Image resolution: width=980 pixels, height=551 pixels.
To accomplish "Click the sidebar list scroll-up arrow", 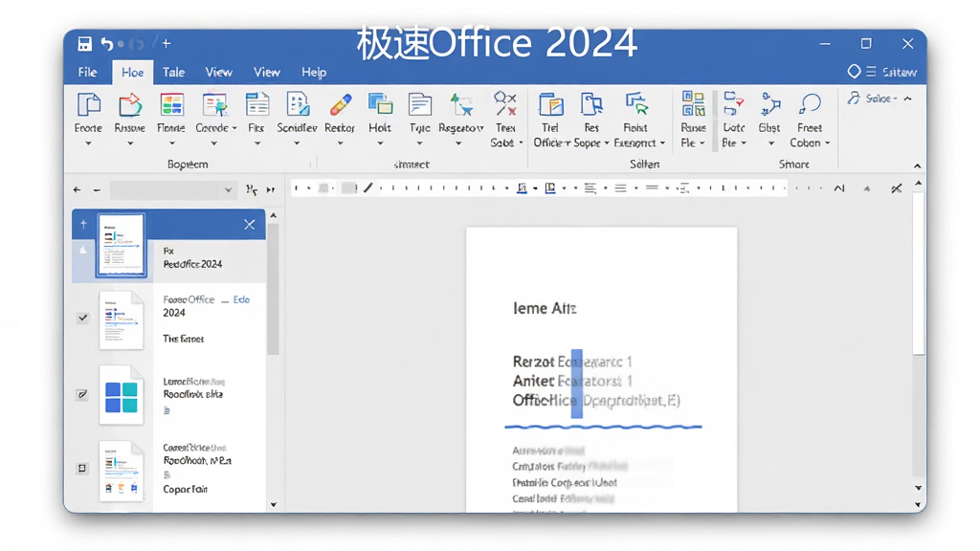I will point(273,215).
